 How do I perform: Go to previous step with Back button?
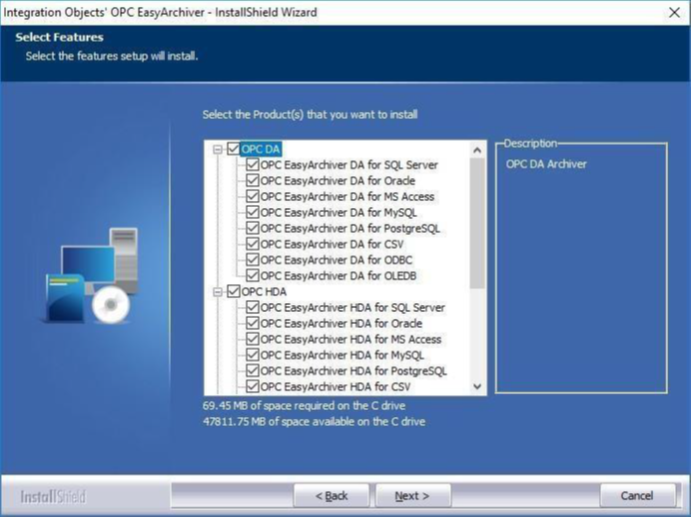tap(331, 496)
